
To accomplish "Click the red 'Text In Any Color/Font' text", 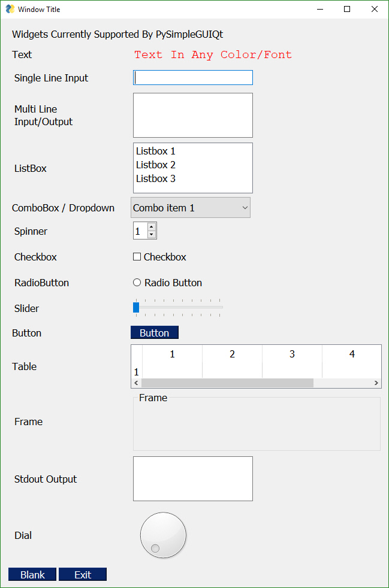I will pyautogui.click(x=213, y=54).
